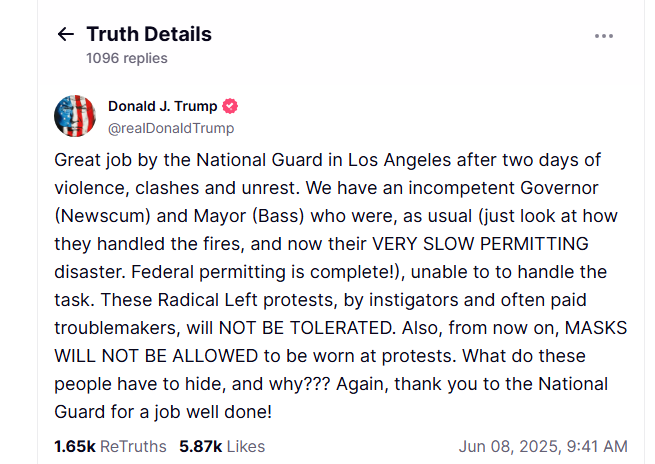View the 1.65k ReTruths list
Viewport: 655px width, 464px height.
click(110, 446)
